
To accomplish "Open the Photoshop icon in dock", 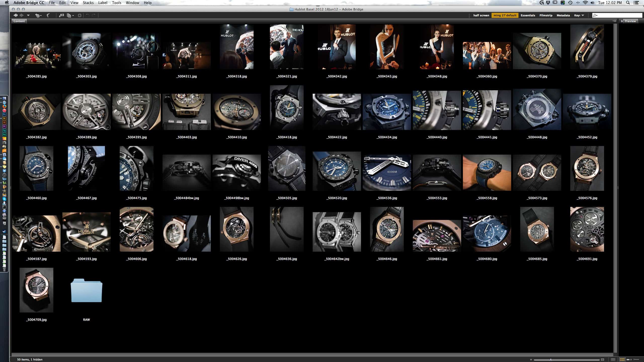I will (4, 114).
